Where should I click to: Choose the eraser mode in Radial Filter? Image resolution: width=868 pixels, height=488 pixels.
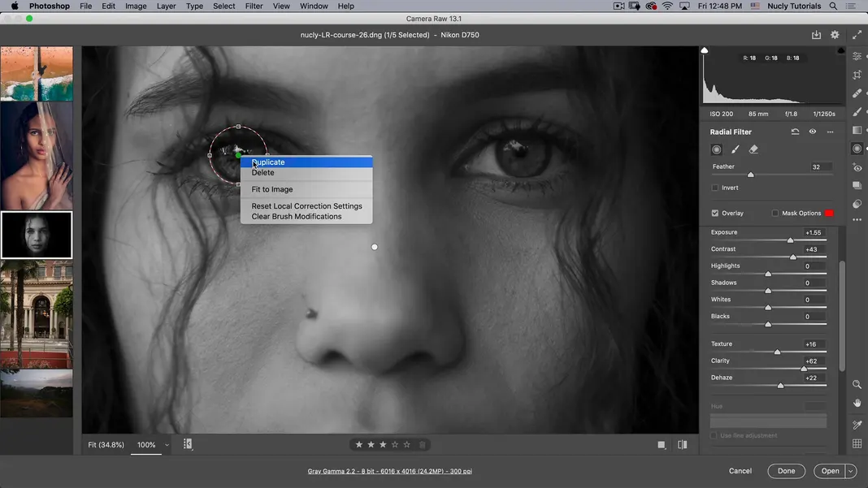(x=753, y=149)
